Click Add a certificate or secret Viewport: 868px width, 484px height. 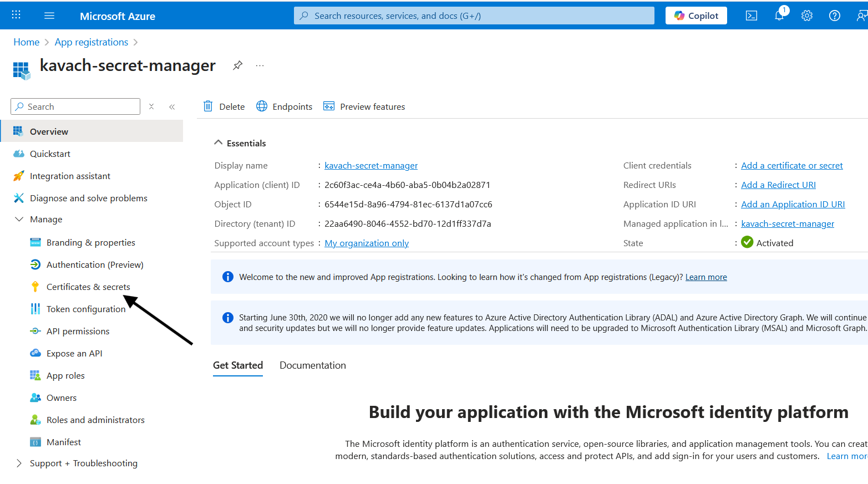pos(792,165)
